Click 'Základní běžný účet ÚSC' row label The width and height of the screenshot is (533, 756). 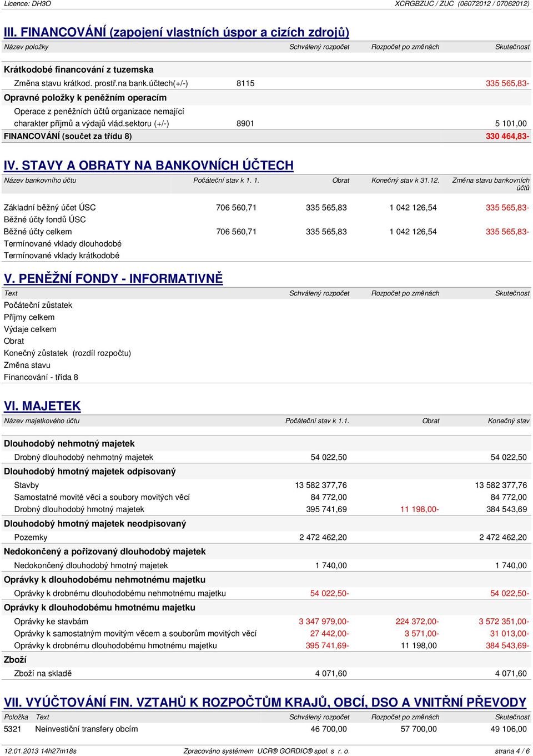(50, 207)
